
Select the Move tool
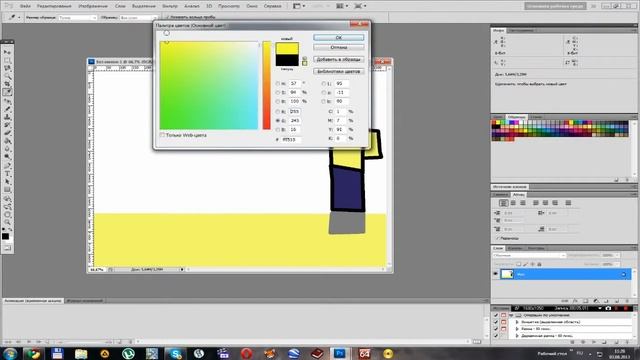click(x=7, y=52)
